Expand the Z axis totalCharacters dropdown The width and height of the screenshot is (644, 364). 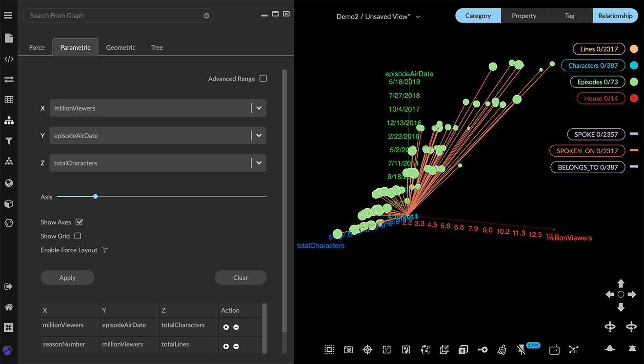[x=259, y=163]
